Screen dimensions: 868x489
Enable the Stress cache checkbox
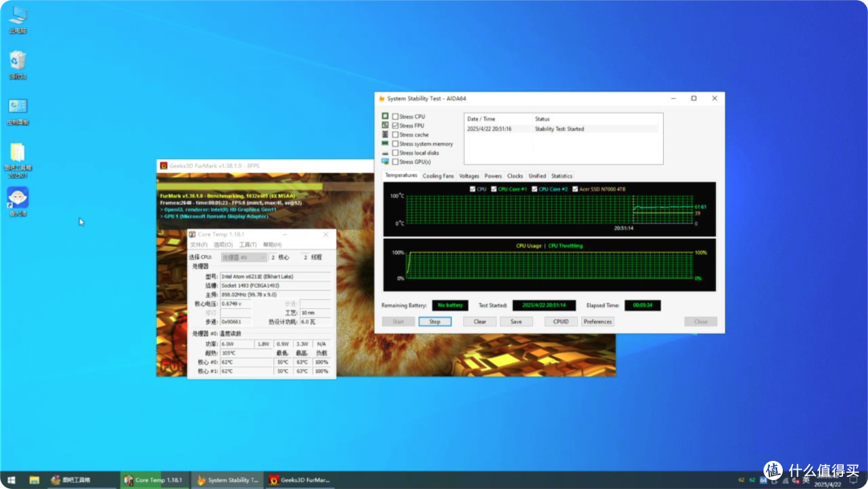[395, 134]
